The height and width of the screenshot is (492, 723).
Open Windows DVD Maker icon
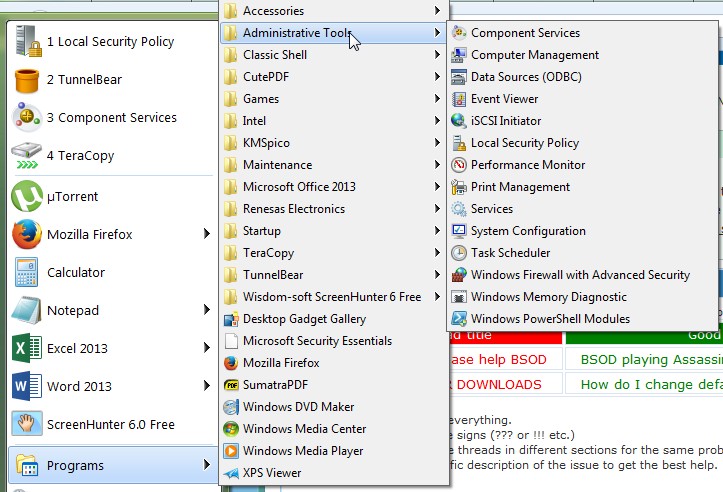coord(231,407)
